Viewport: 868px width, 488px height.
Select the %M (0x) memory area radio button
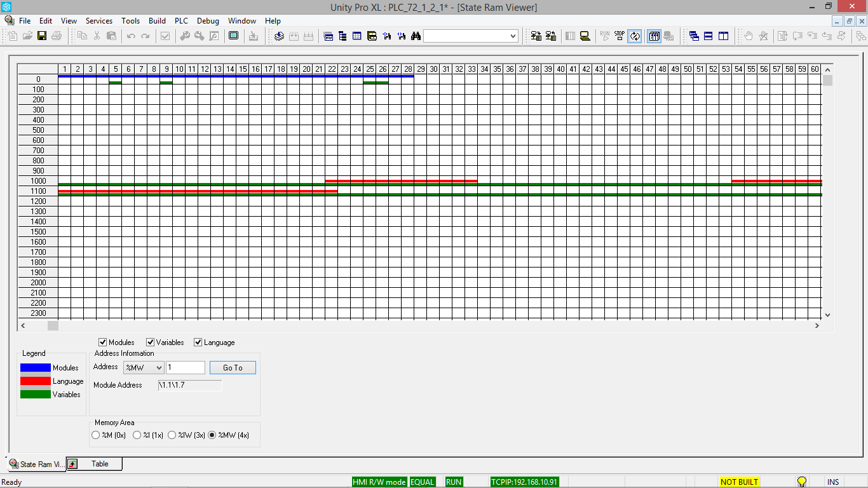[96, 435]
